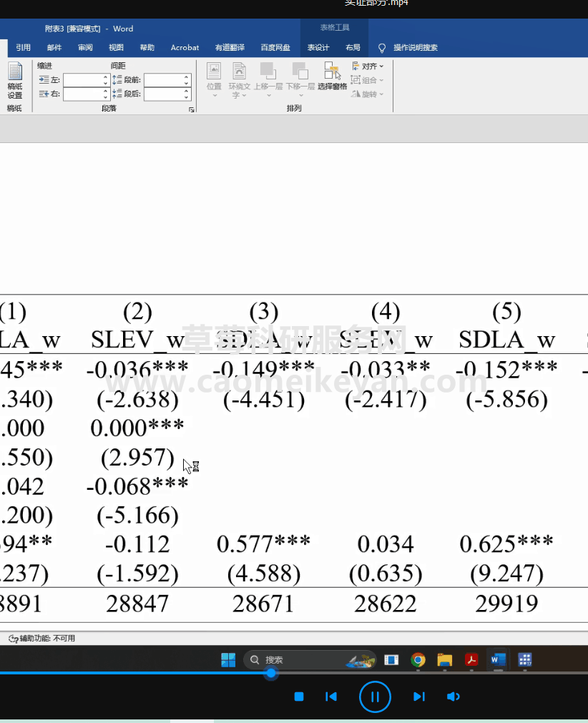Click the column header "SLEV_w"

point(137,340)
